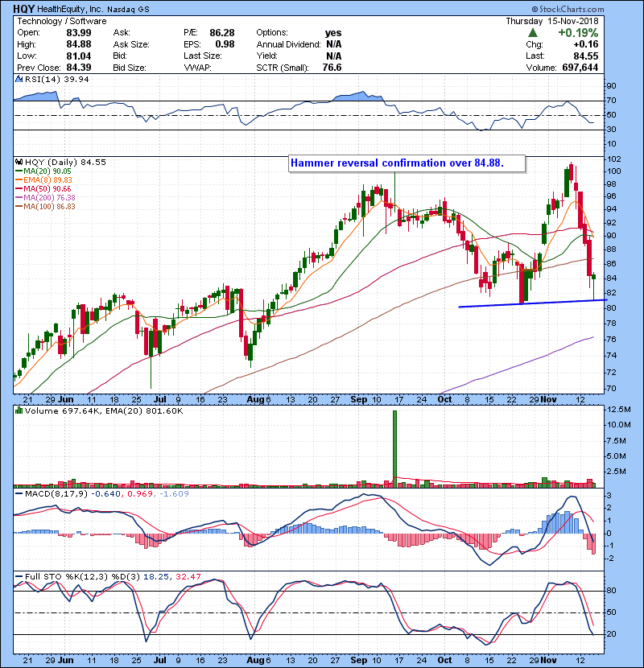Click the 12.5M volume axis label

coord(618,410)
